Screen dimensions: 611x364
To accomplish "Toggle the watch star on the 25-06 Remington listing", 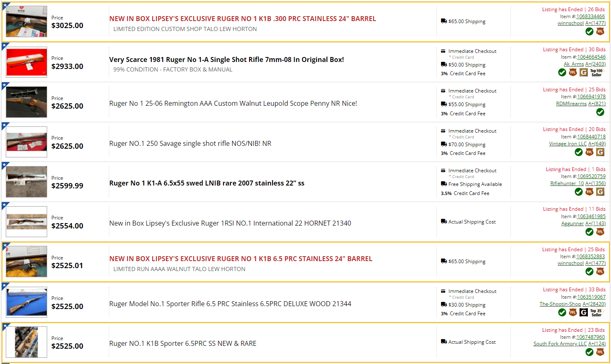I will tap(5, 86).
